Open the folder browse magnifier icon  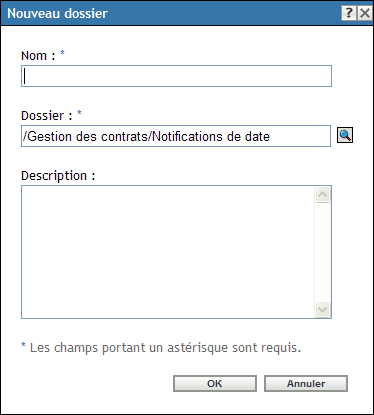click(345, 135)
